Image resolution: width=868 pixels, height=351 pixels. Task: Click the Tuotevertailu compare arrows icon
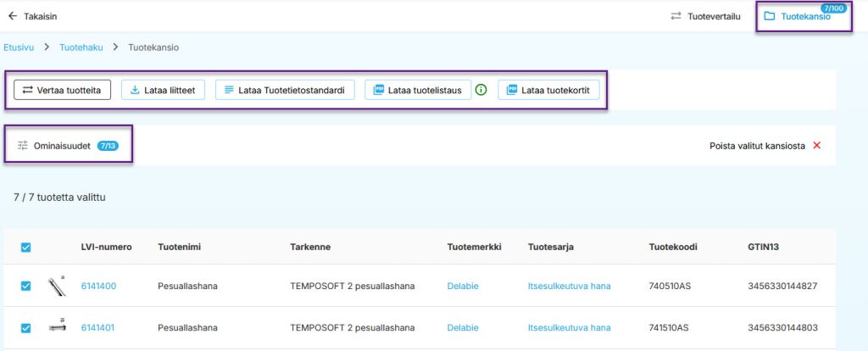676,16
